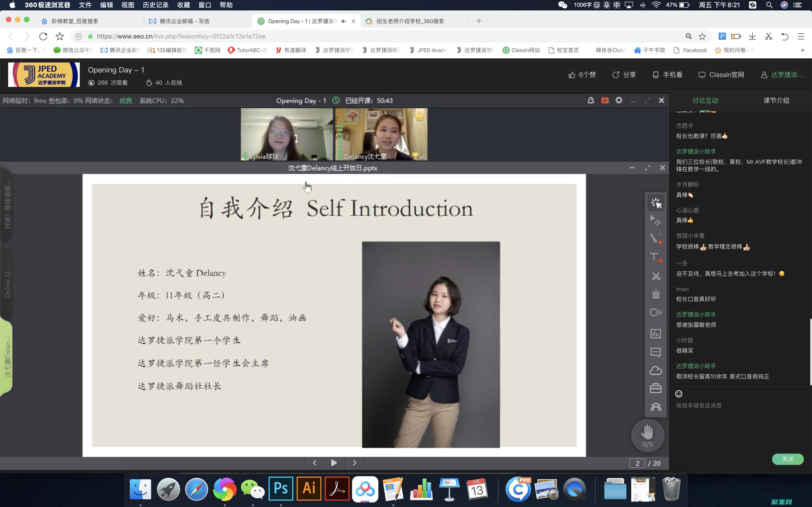This screenshot has height=507, width=812.
Task: Open the toolbox icon in the classroom sidebar
Action: point(656,388)
